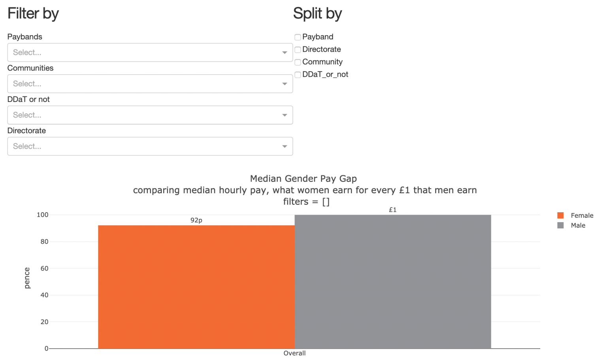Expand Communities using its chevron arrow
The width and height of the screenshot is (607, 364).
coord(284,83)
